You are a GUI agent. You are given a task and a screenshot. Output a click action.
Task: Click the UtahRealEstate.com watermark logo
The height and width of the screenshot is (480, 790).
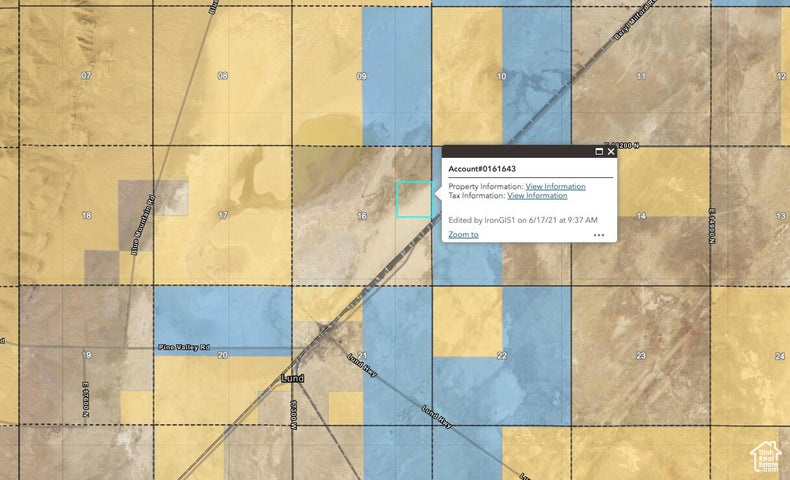pyautogui.click(x=766, y=457)
